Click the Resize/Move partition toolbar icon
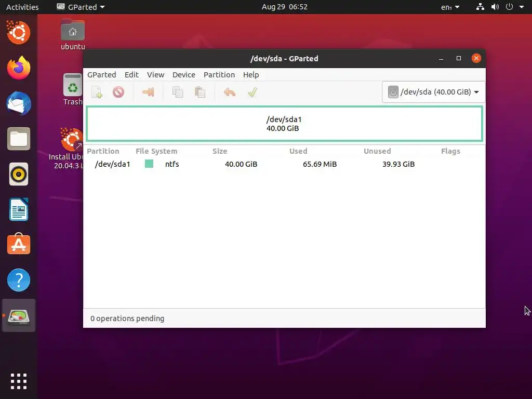 148,92
